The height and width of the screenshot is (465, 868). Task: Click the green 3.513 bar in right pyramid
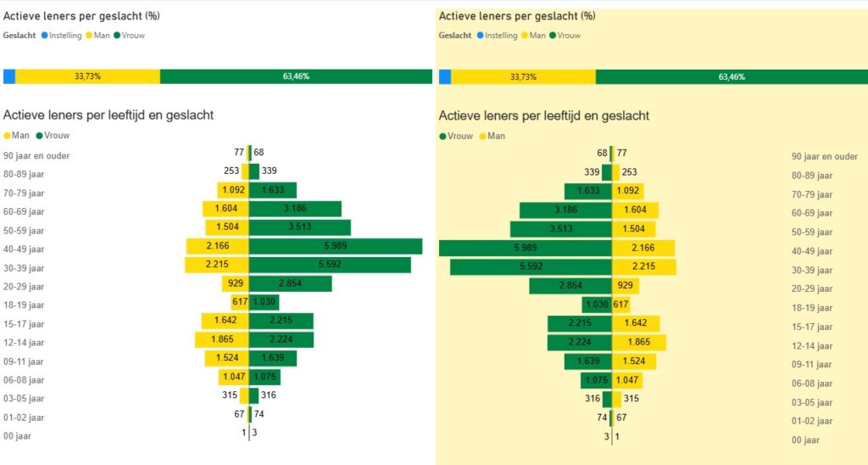click(560, 229)
